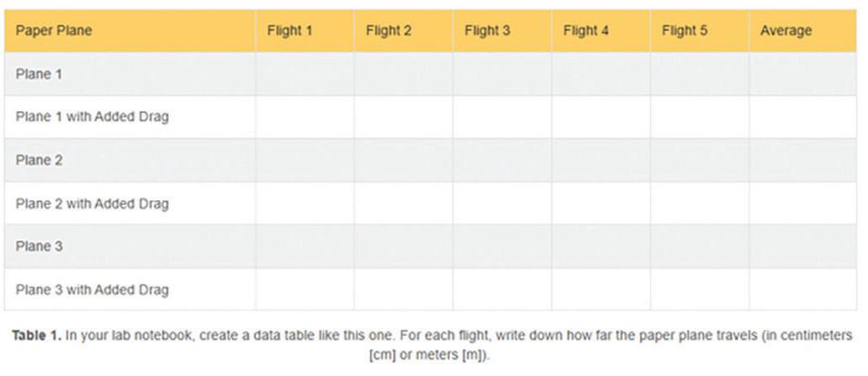Click the Paper Plane column header
868x376 pixels.
pyautogui.click(x=54, y=31)
